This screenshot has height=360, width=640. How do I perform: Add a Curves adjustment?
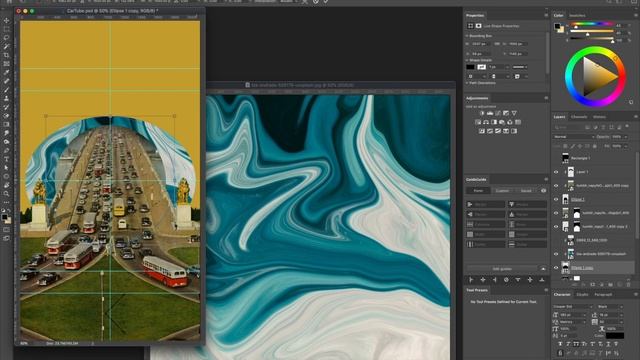click(x=498, y=113)
